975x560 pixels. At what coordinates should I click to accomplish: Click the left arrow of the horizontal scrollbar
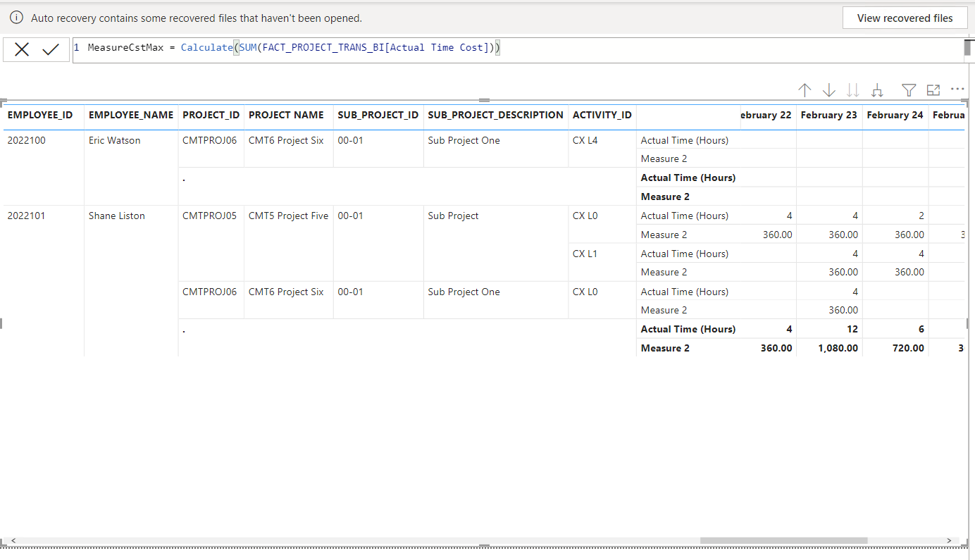click(13, 541)
